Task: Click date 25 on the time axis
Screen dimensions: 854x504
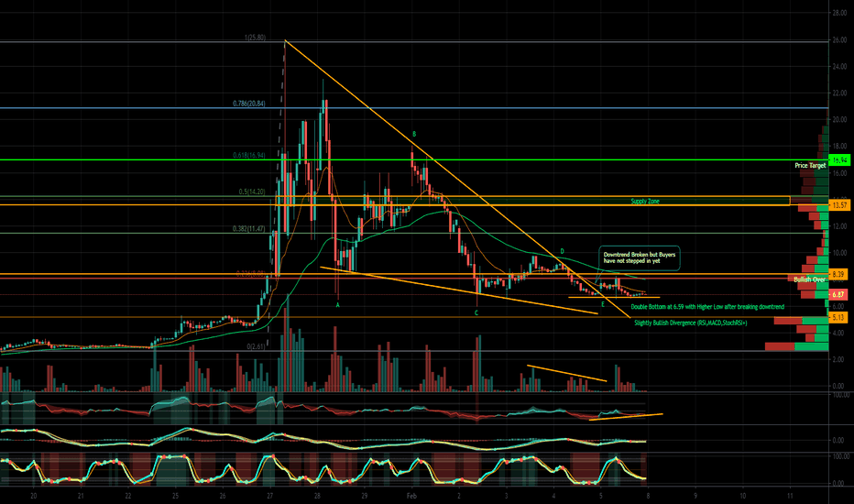Action: coord(175,496)
